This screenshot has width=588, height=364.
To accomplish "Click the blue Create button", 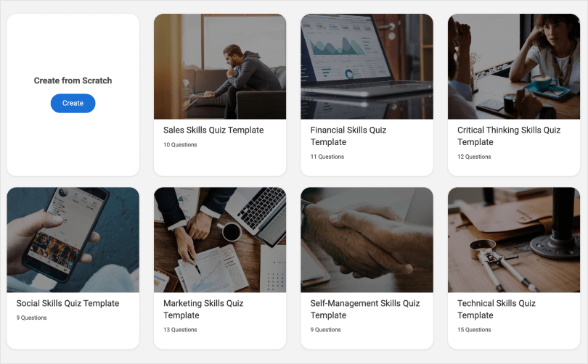I will (x=73, y=103).
